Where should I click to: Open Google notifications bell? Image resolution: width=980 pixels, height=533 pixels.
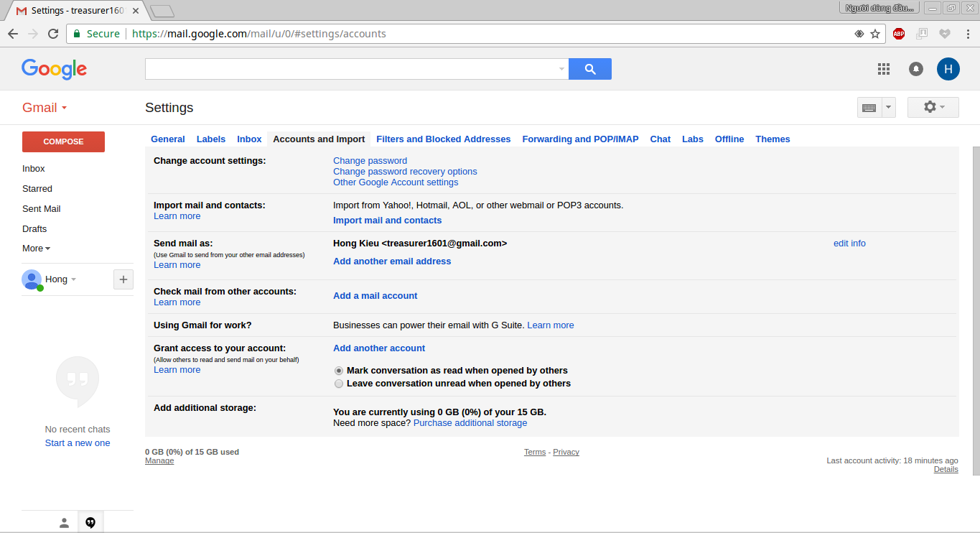pyautogui.click(x=916, y=69)
